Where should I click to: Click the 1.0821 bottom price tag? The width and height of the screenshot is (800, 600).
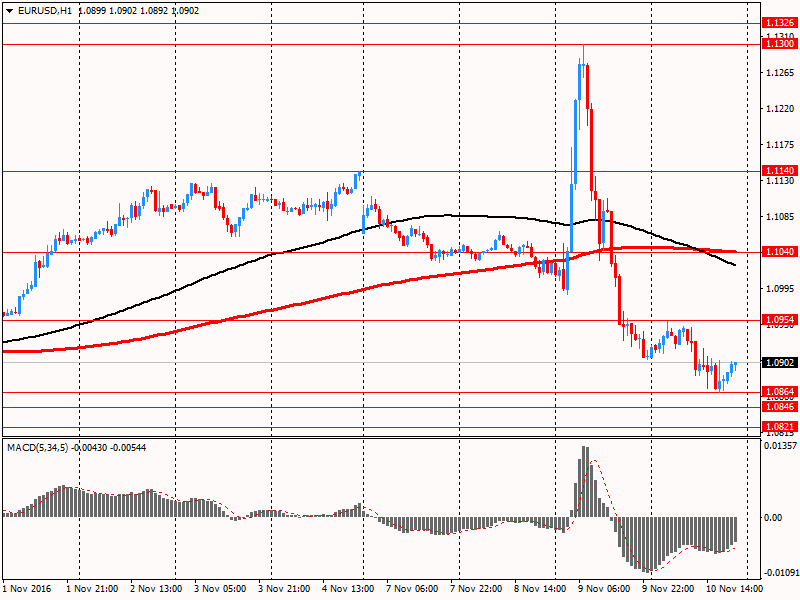(778, 427)
